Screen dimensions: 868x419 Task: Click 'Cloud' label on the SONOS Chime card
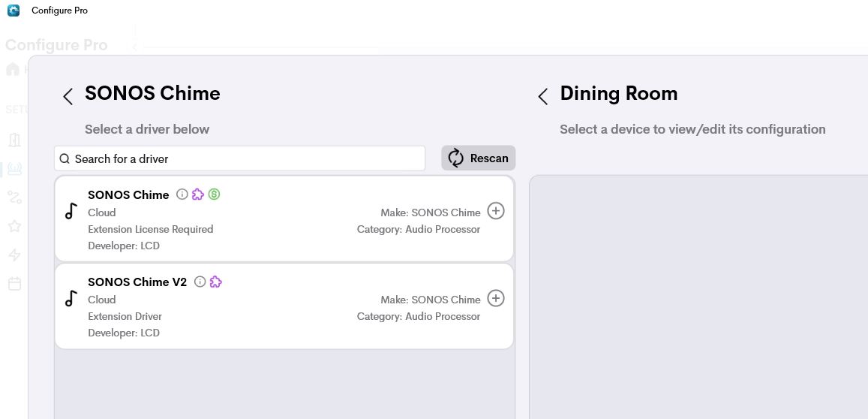tap(102, 213)
